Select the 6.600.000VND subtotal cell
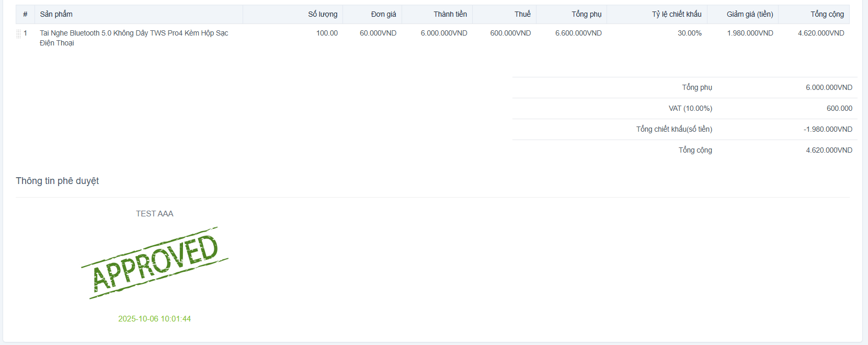The width and height of the screenshot is (868, 345). (x=578, y=33)
